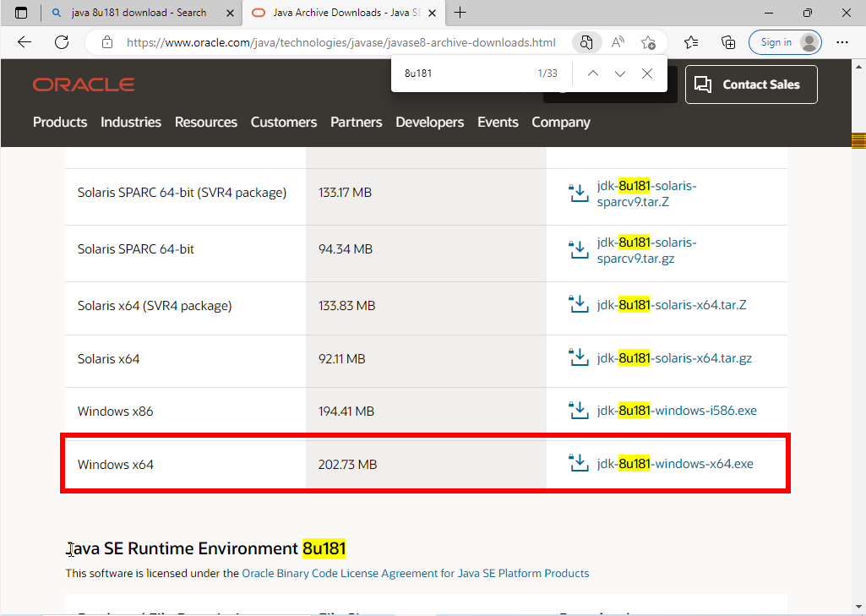This screenshot has width=866, height=616.
Task: Click download icon for jdk-8u181-solaris-x64.tar.gz
Action: click(579, 357)
